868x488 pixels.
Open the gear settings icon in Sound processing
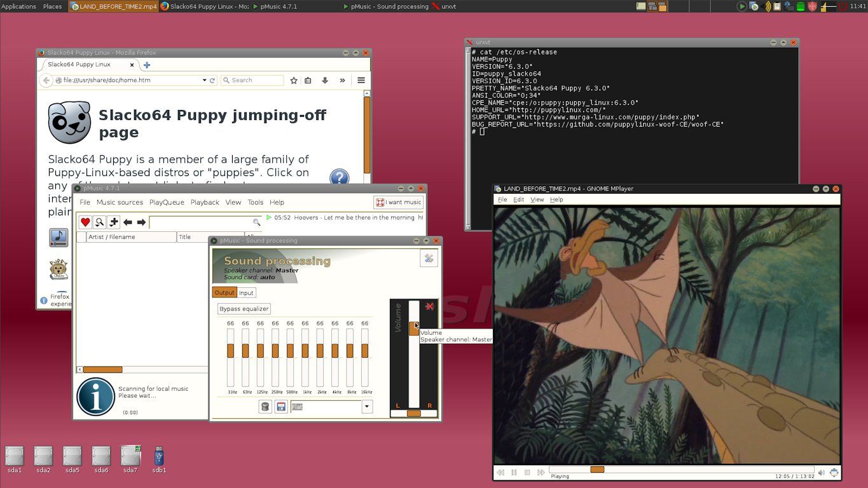pos(429,258)
